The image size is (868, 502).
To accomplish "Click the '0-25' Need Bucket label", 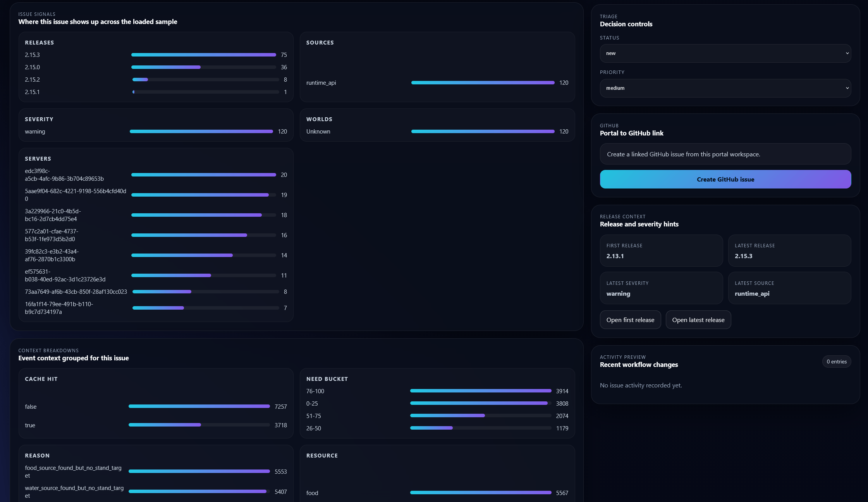I will [312, 404].
